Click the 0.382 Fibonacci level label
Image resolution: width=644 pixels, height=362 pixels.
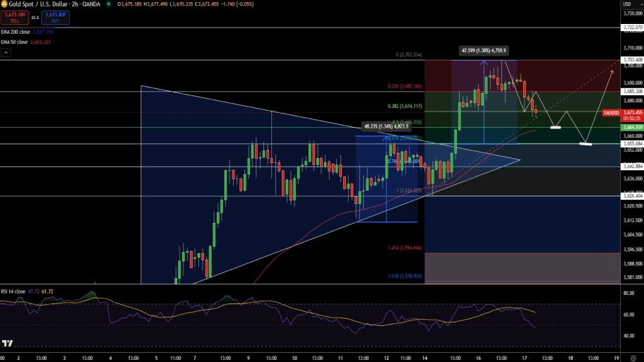405,106
